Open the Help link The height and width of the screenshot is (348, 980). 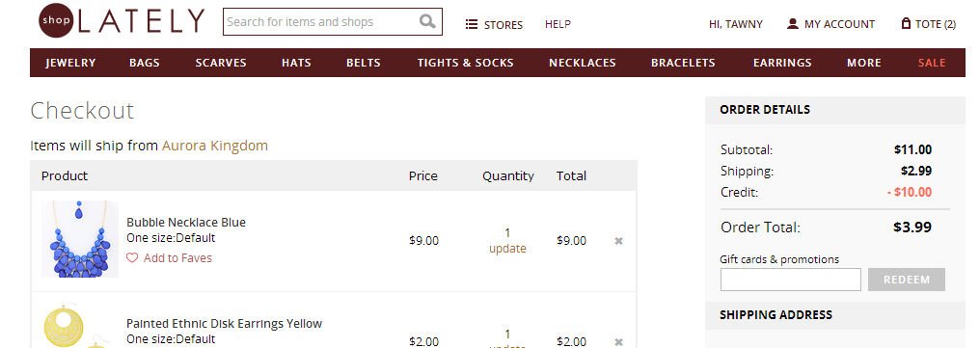pyautogui.click(x=558, y=24)
